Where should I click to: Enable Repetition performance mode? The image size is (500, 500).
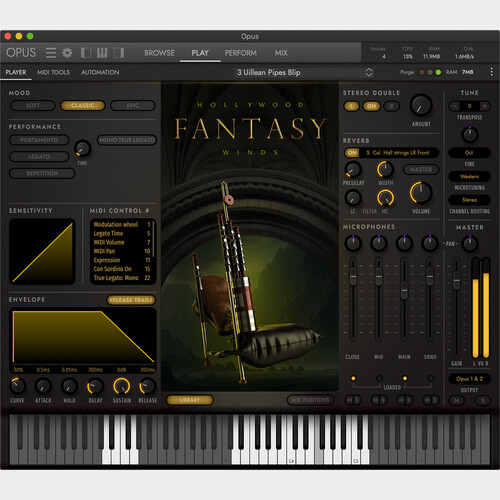click(x=42, y=173)
